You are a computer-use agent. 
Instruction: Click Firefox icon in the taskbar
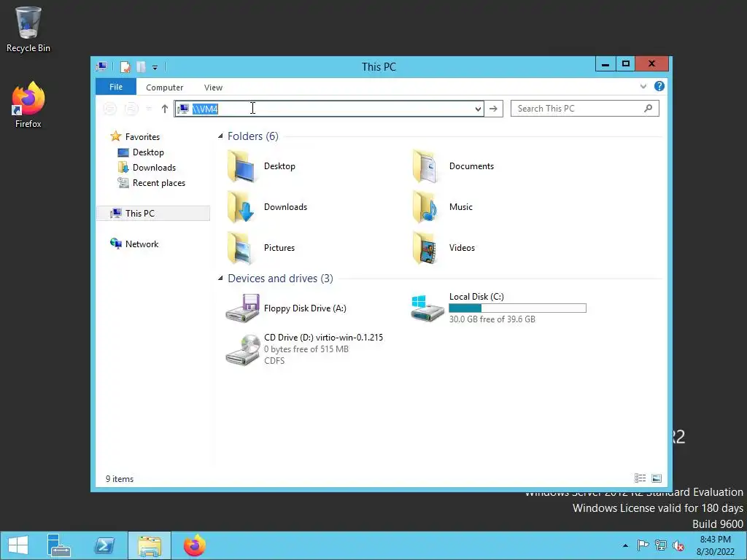coord(194,545)
